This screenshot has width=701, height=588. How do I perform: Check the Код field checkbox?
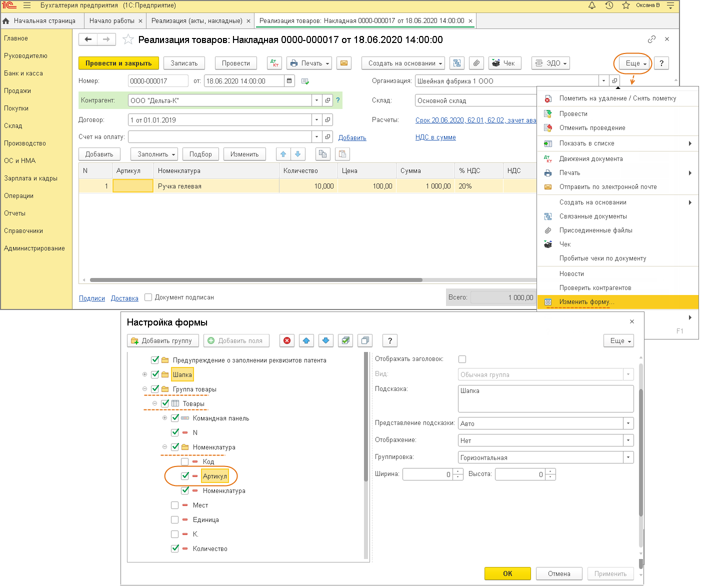click(x=185, y=461)
